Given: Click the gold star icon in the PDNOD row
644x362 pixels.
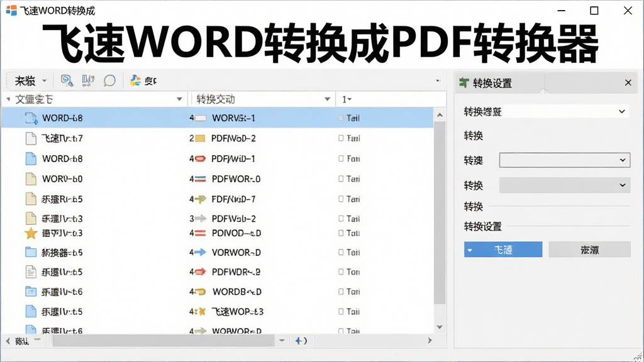Looking at the screenshot, I should pos(31,234).
